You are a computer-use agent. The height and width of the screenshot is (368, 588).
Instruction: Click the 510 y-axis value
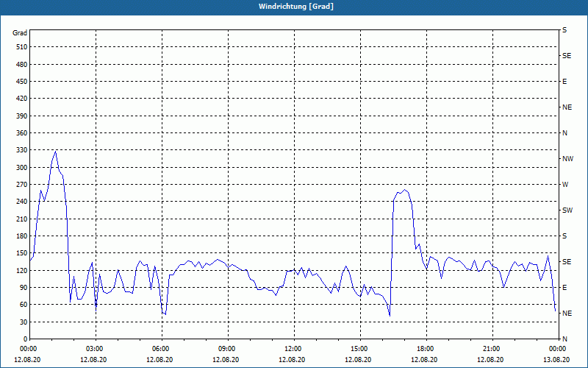click(x=22, y=47)
